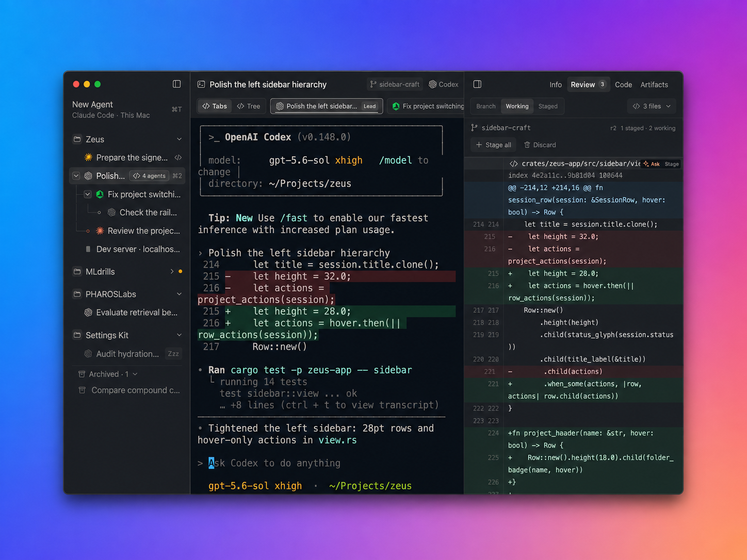Screen dimensions: 747x560
Task: Toggle the right review panel icon
Action: click(477, 84)
